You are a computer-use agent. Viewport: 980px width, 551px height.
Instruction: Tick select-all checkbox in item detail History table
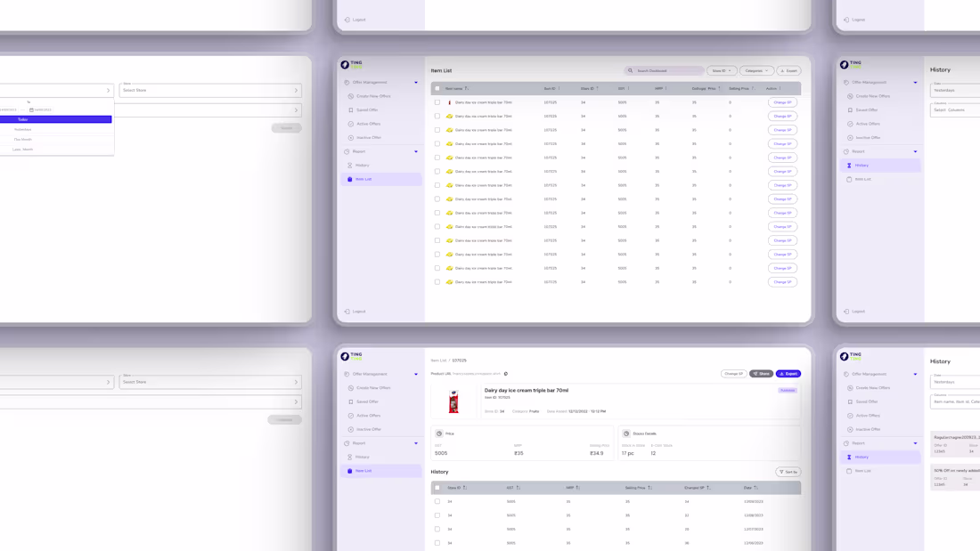click(437, 488)
